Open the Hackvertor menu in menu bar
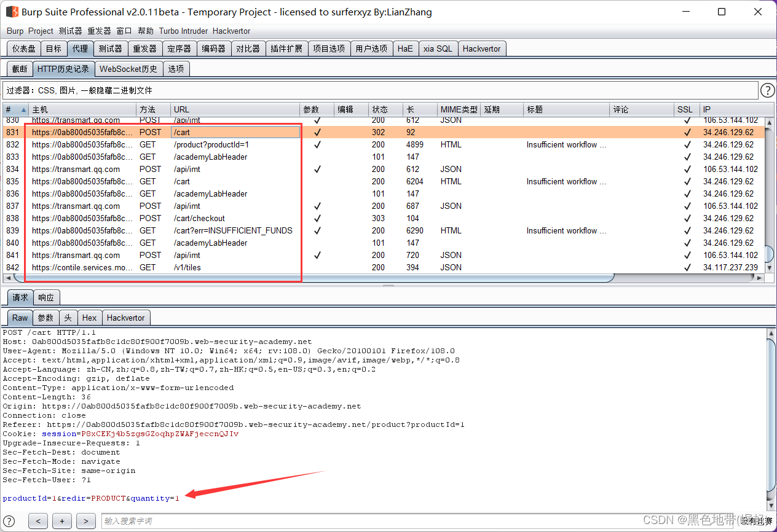 point(232,31)
